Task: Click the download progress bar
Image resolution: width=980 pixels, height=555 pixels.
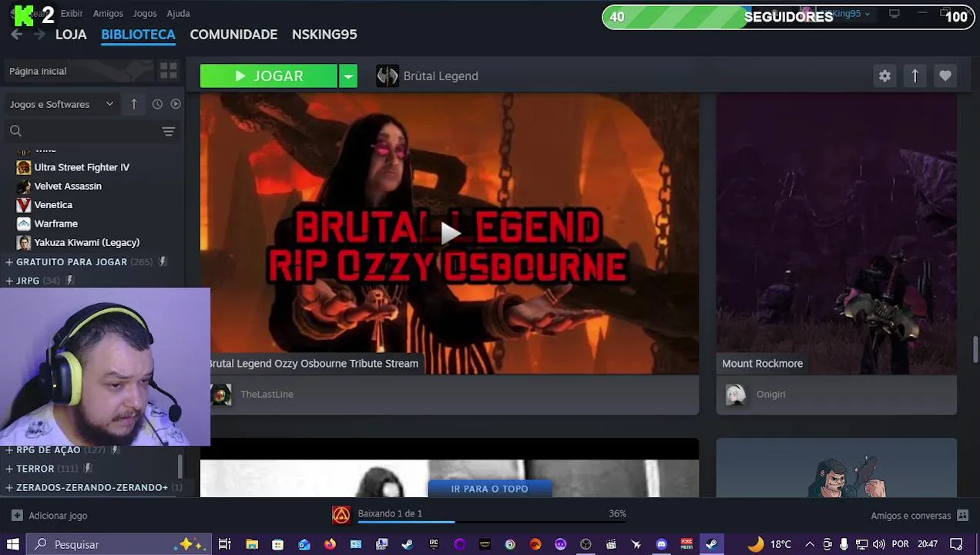Action: tap(492, 523)
